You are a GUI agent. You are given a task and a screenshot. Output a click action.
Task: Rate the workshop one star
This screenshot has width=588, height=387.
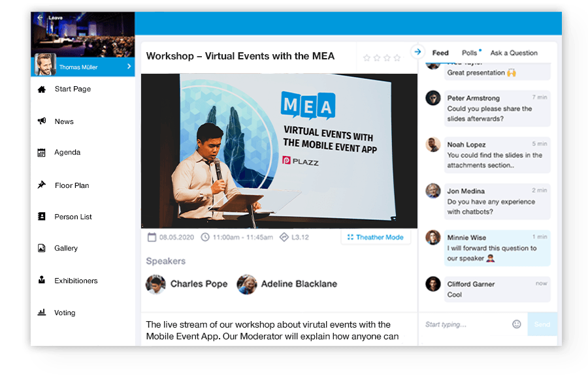coord(367,57)
